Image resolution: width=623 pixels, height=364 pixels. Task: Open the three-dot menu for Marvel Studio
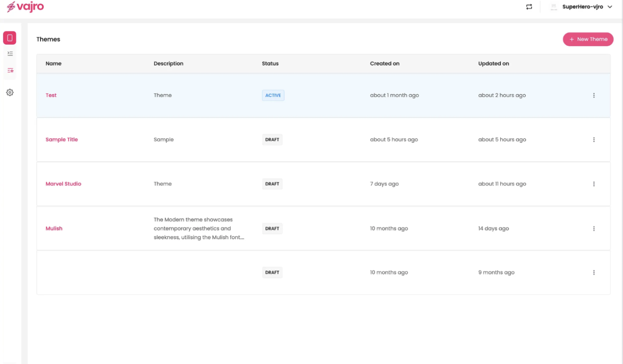(594, 184)
